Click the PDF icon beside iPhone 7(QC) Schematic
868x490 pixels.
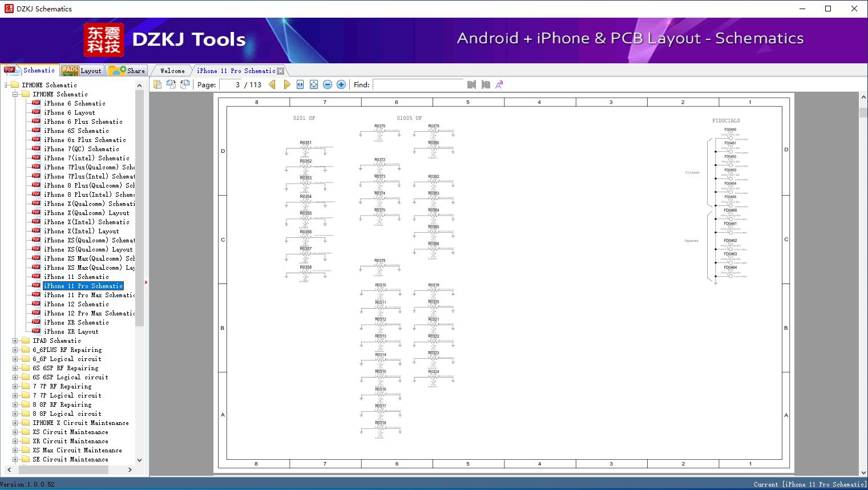click(x=36, y=148)
